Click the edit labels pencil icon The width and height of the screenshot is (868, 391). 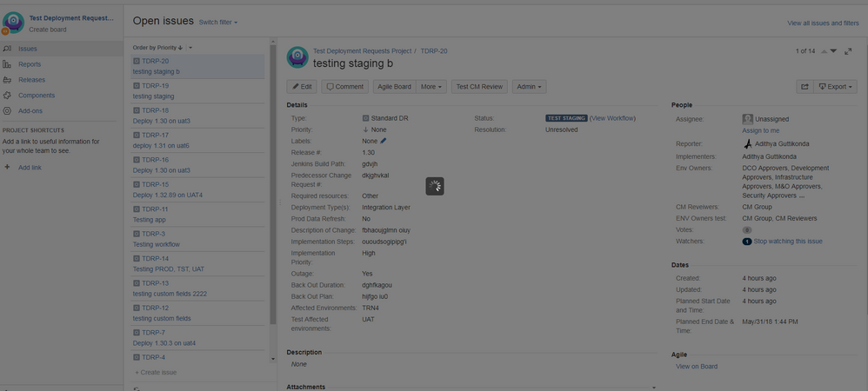[x=383, y=141]
